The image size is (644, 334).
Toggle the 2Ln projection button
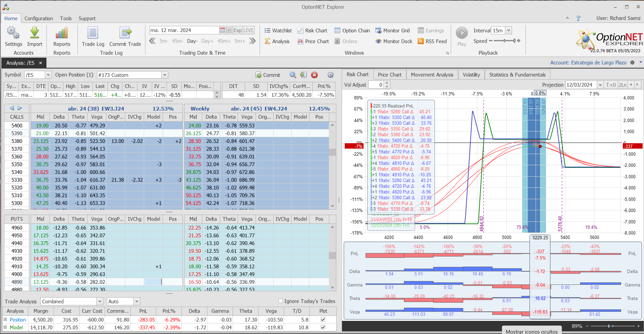click(623, 85)
